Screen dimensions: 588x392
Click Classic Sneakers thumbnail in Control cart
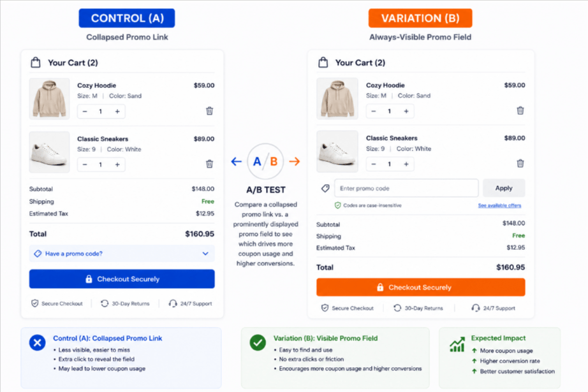[x=50, y=152]
